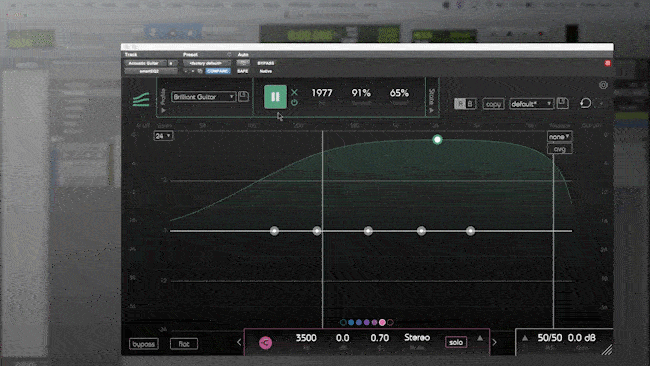Image resolution: width=650 pixels, height=366 pixels.
Task: Expand band panel triangle next to solo
Action: [480, 338]
